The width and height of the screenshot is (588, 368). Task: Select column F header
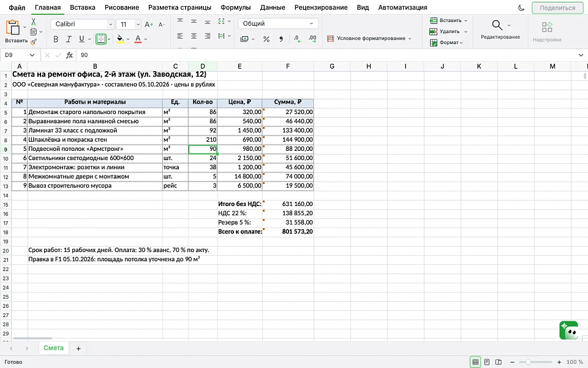pyautogui.click(x=288, y=66)
